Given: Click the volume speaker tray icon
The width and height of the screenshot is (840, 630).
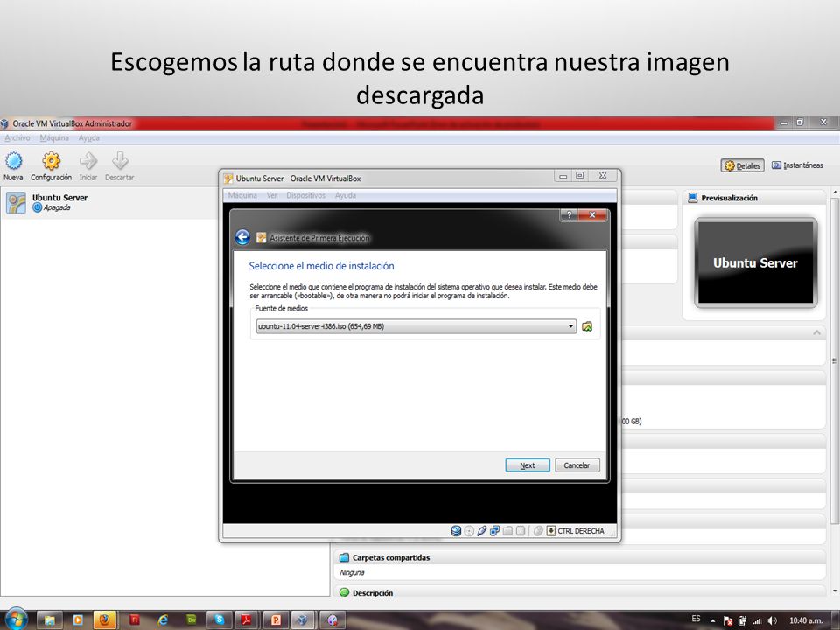Looking at the screenshot, I should coord(772,620).
